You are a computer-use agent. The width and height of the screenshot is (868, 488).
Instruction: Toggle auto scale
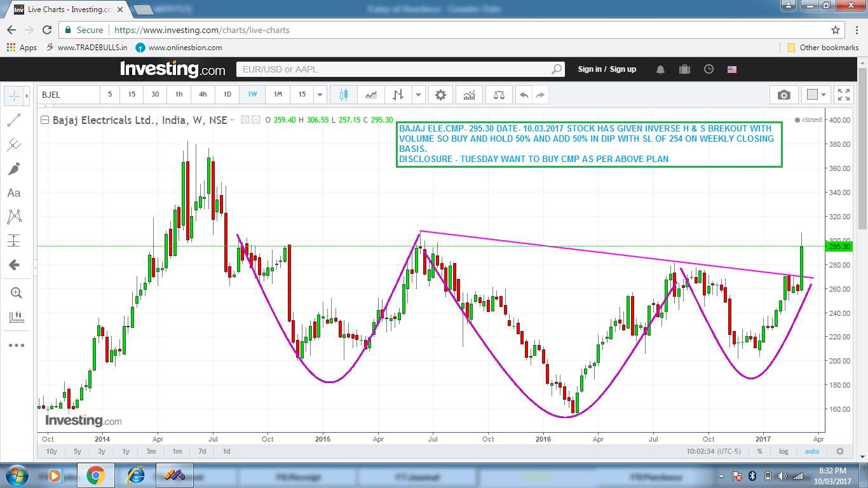(811, 451)
